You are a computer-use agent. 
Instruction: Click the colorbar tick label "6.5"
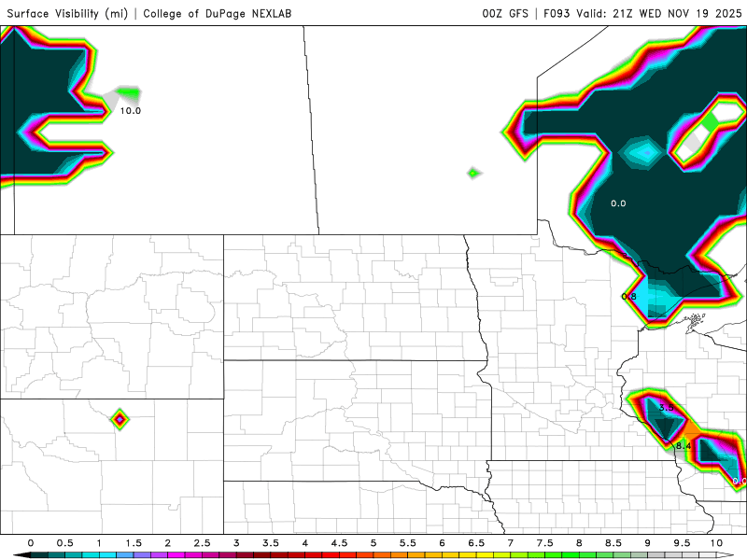click(476, 543)
